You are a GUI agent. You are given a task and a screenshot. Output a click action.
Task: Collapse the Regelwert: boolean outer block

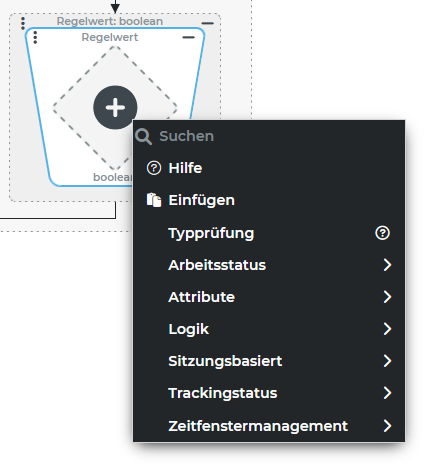[x=207, y=23]
